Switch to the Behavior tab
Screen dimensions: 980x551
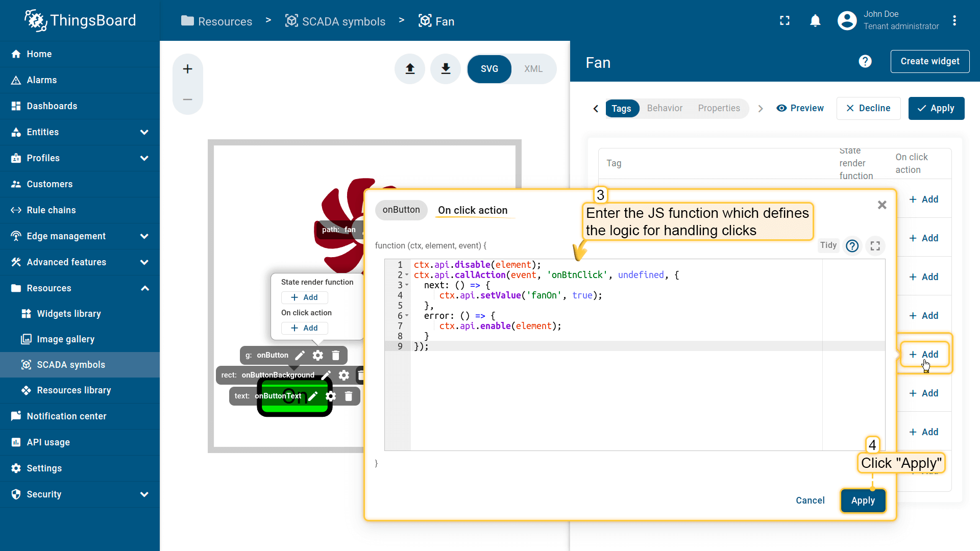665,108
